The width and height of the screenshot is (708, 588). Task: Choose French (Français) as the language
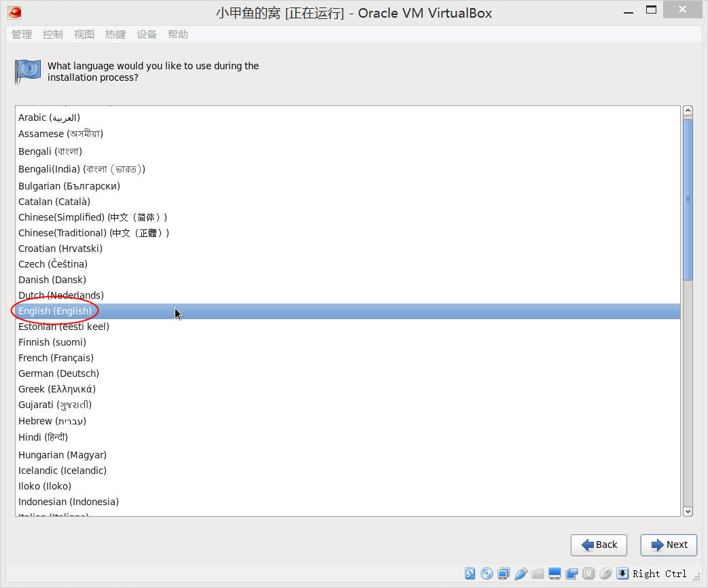pyautogui.click(x=56, y=358)
